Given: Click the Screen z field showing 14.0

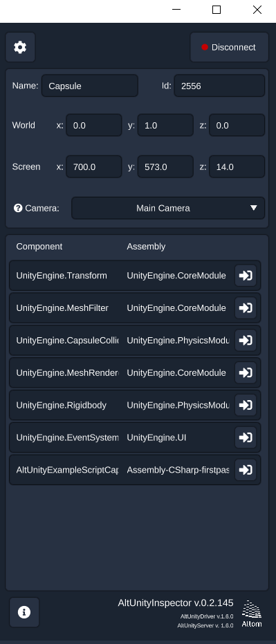Looking at the screenshot, I should 237,167.
